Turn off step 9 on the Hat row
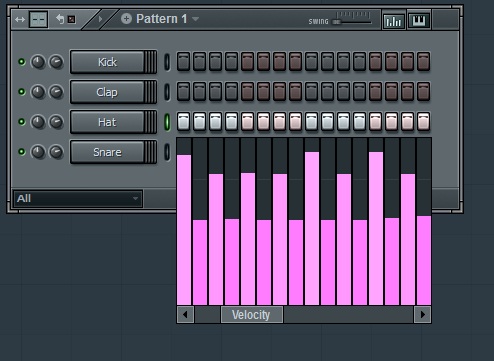 tap(311, 122)
